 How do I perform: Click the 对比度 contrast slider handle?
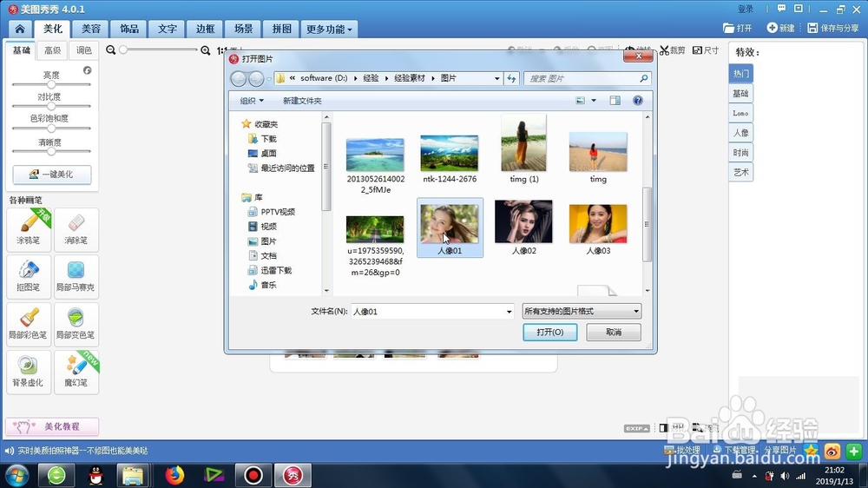tap(51, 106)
